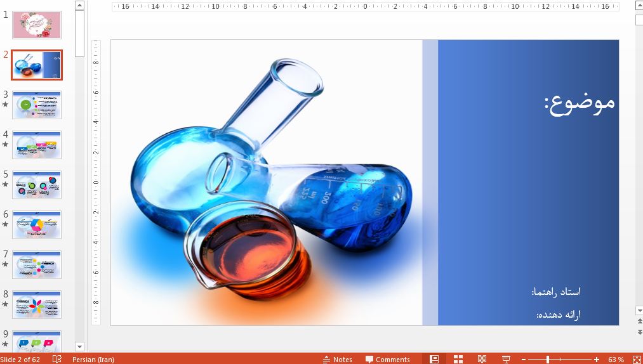This screenshot has width=643, height=364.
Task: Select slide 1 thumbnail
Action: (37, 25)
